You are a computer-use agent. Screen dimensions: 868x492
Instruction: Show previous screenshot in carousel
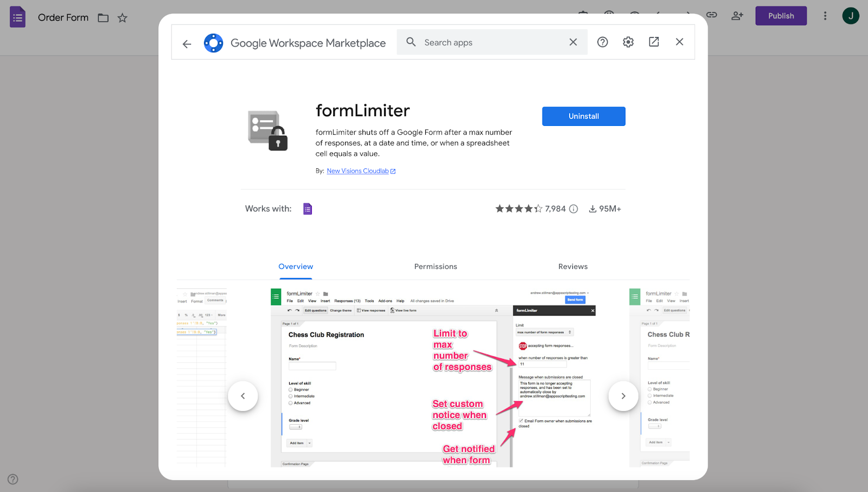(x=243, y=396)
